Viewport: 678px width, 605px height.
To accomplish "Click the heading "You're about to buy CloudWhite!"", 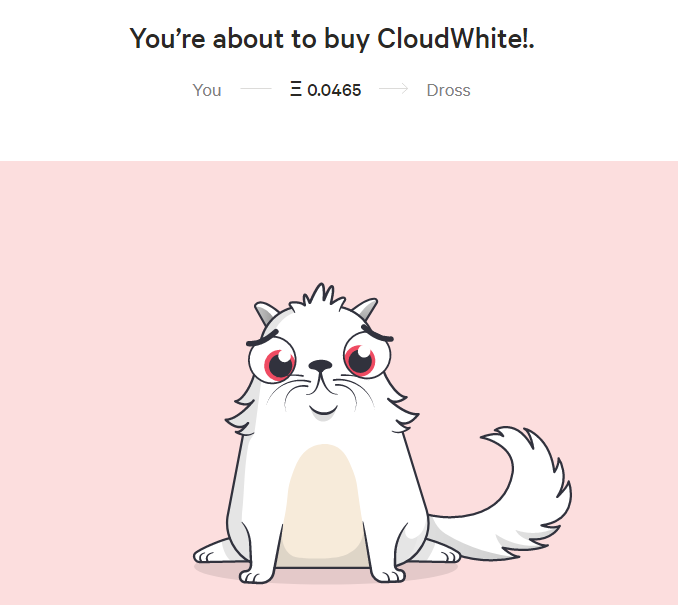I will (x=332, y=39).
